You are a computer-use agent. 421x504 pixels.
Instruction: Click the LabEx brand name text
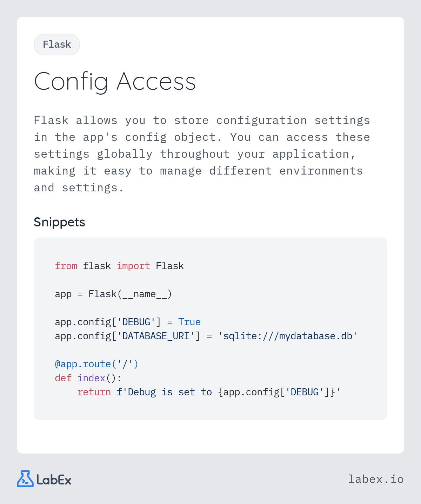[x=54, y=480]
